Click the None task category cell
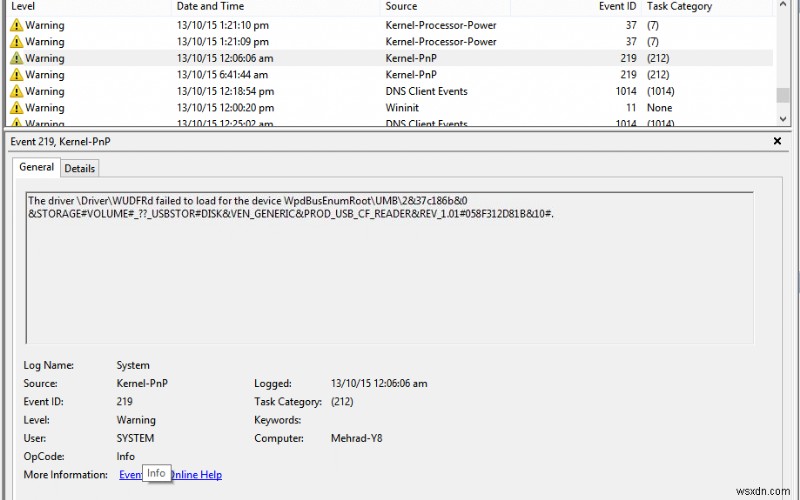The height and width of the screenshot is (500, 800). 659,108
